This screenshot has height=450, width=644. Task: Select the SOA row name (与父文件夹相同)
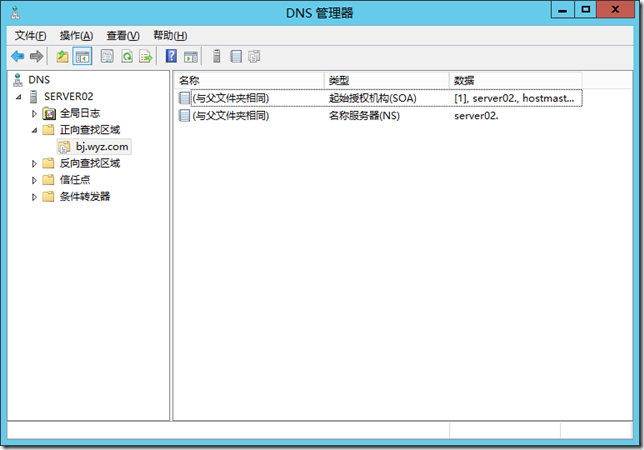(231, 98)
